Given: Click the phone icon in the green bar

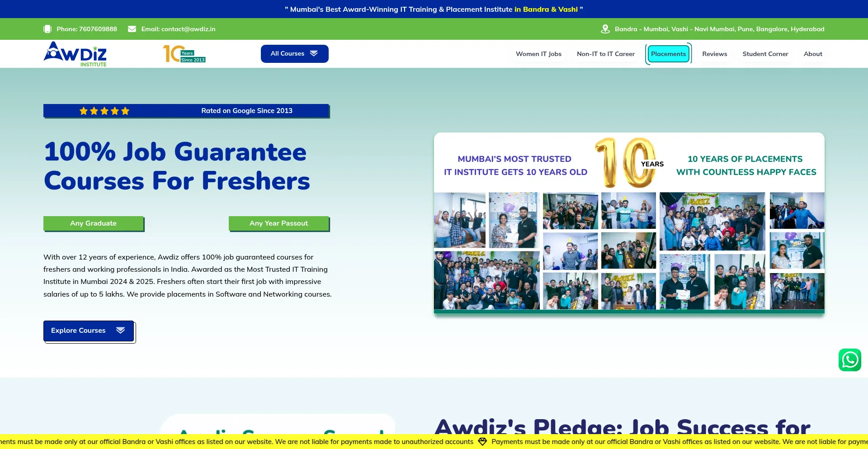Looking at the screenshot, I should [x=47, y=29].
